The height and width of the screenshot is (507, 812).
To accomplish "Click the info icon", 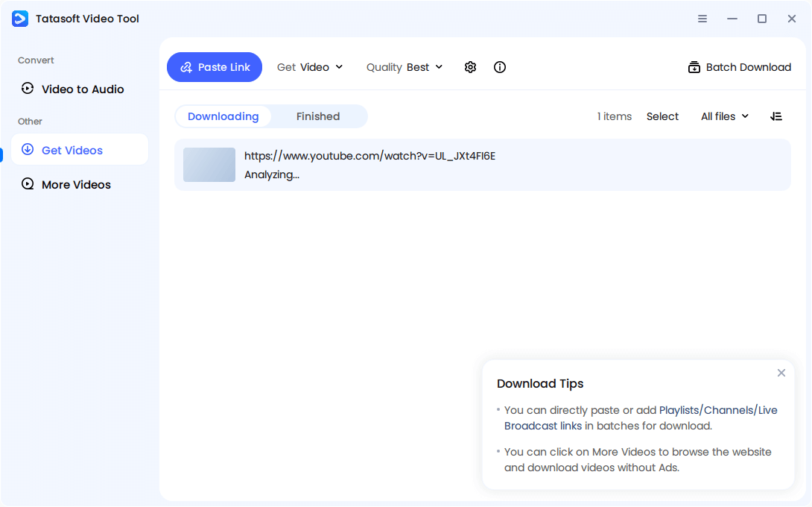I will pos(499,67).
